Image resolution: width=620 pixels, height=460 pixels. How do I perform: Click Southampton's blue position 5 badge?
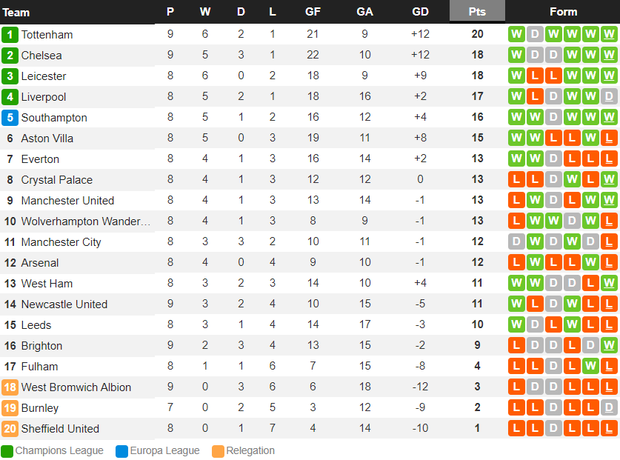point(10,117)
